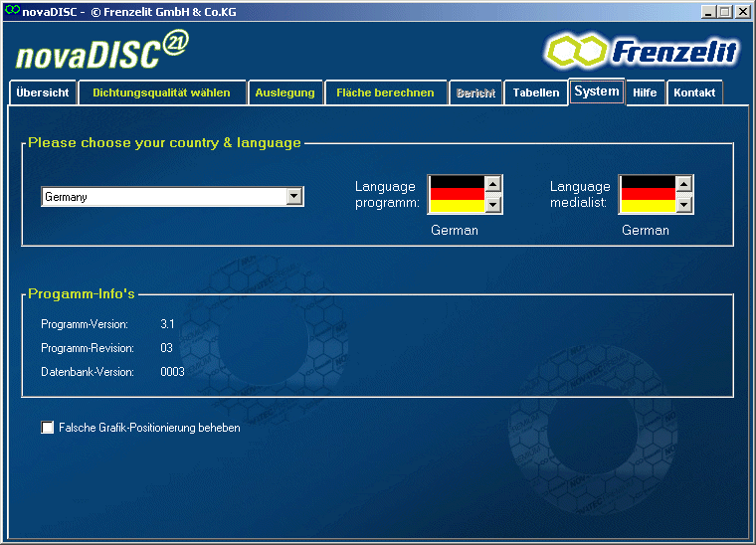Select the Fläche berechnen tab
Viewport: 756px width, 545px height.
tap(385, 92)
